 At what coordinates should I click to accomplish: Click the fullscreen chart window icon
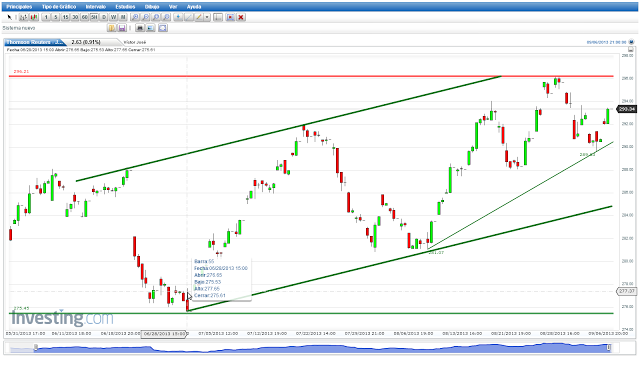point(163,28)
